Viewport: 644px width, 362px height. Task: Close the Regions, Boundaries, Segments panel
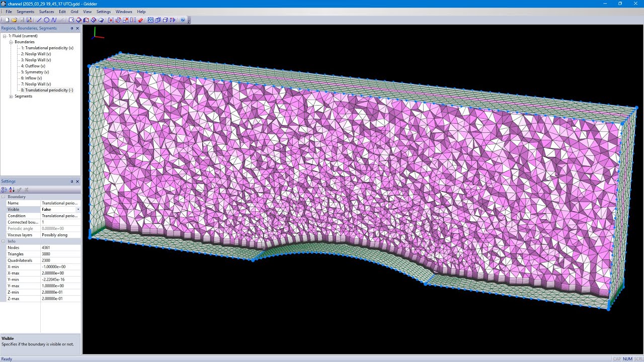tap(77, 28)
